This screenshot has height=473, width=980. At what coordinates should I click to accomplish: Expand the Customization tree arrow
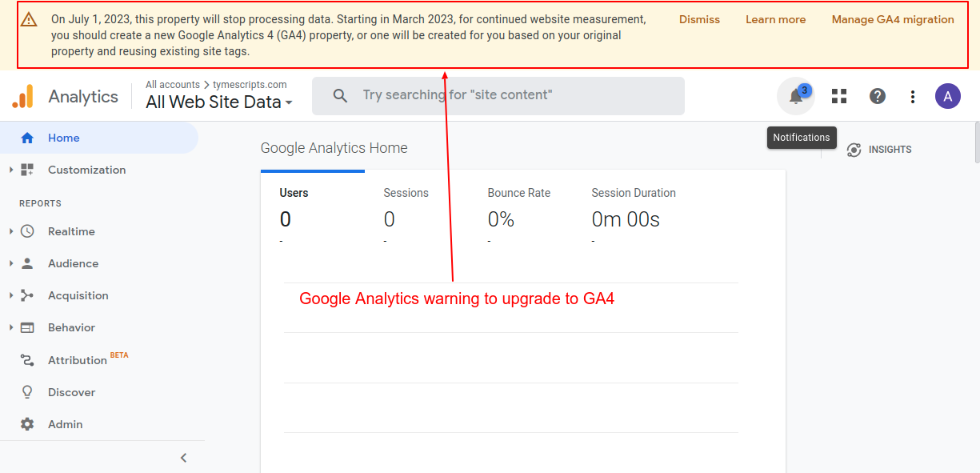click(10, 170)
